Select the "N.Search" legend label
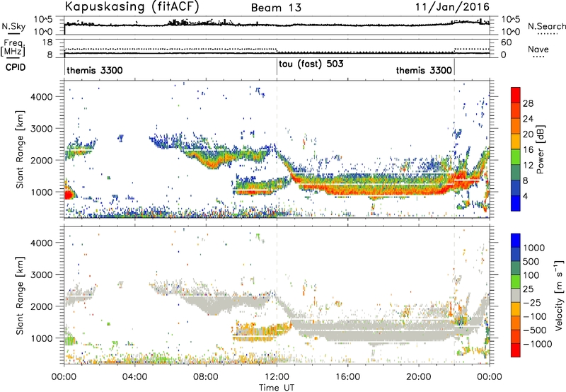566x392 pixels. (x=546, y=26)
